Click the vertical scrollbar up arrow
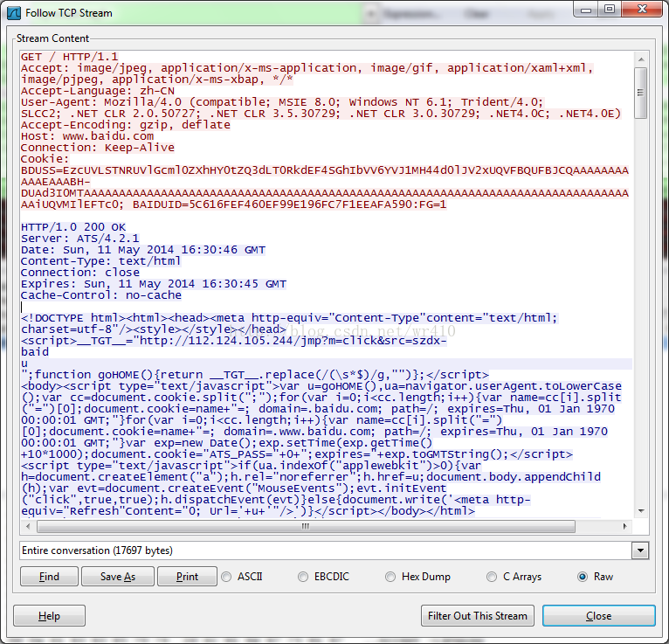 click(x=641, y=59)
